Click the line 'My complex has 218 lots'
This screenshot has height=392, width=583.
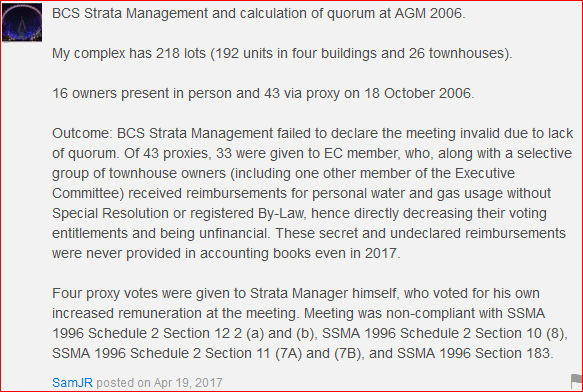point(282,53)
